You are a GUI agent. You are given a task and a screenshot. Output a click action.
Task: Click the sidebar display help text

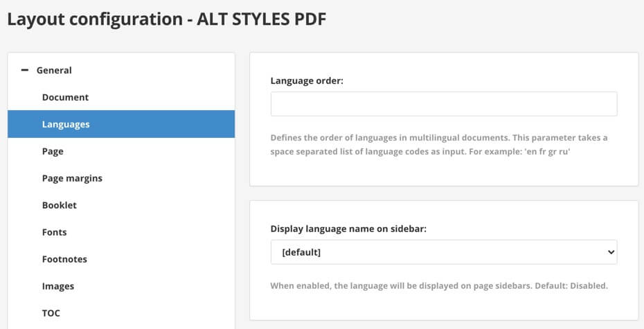[x=439, y=285]
